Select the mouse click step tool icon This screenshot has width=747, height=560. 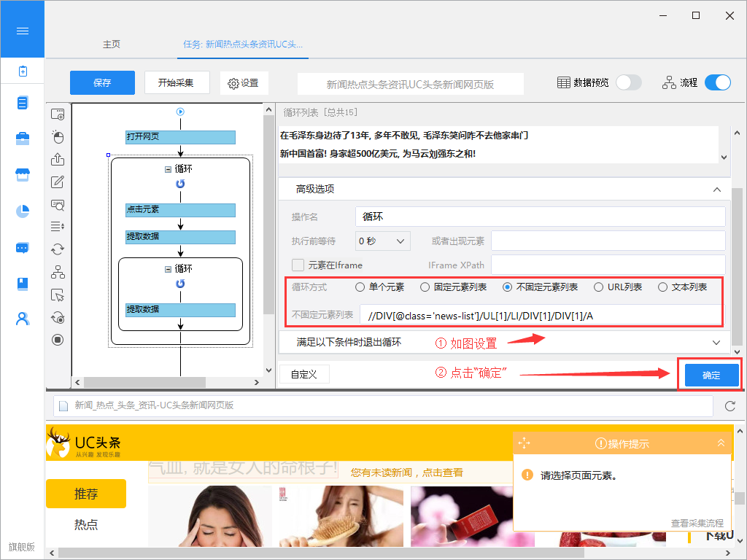tap(58, 137)
